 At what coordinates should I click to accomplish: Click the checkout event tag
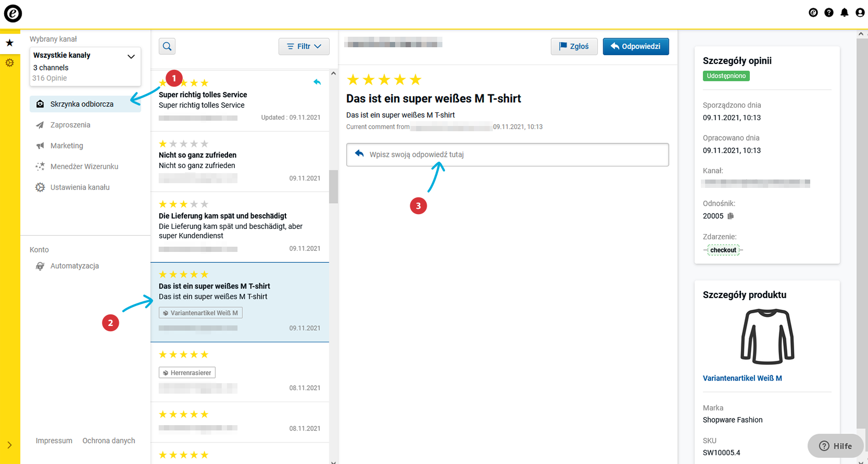723,250
